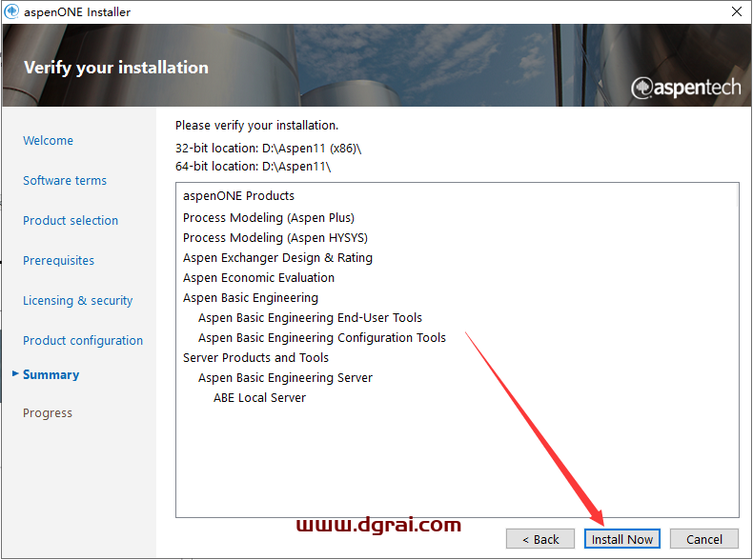
Task: Select the 'aspenONE Products' heading in the list
Action: coord(238,196)
